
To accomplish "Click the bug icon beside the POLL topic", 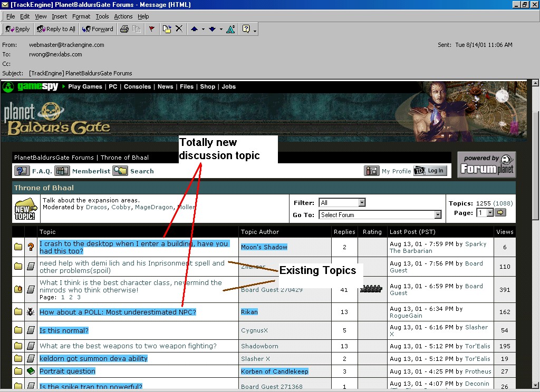I will [x=31, y=312].
